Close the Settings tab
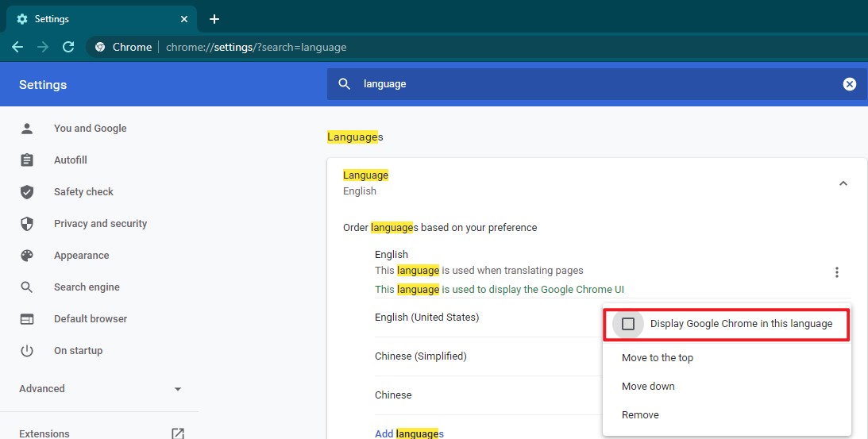 [x=184, y=19]
